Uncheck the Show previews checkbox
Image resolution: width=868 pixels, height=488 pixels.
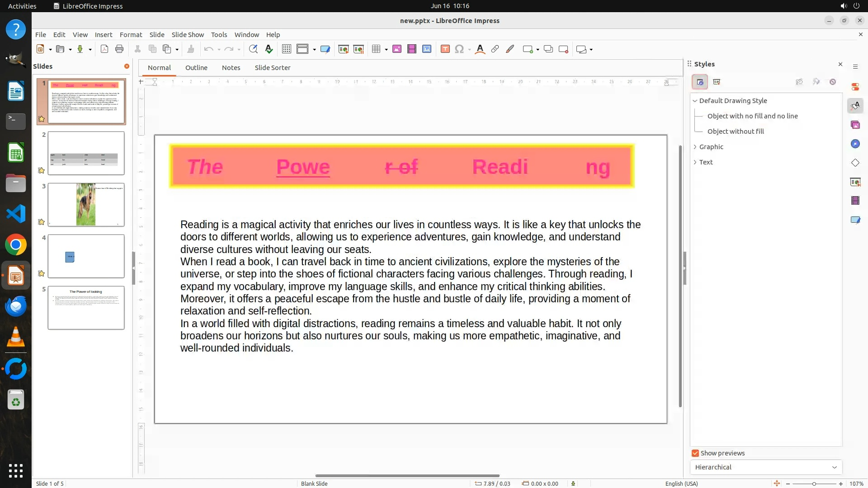point(695,453)
